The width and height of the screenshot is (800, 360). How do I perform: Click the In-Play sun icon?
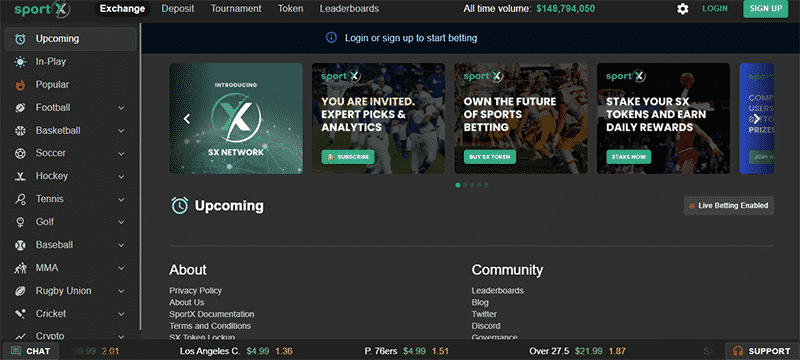[x=20, y=62]
